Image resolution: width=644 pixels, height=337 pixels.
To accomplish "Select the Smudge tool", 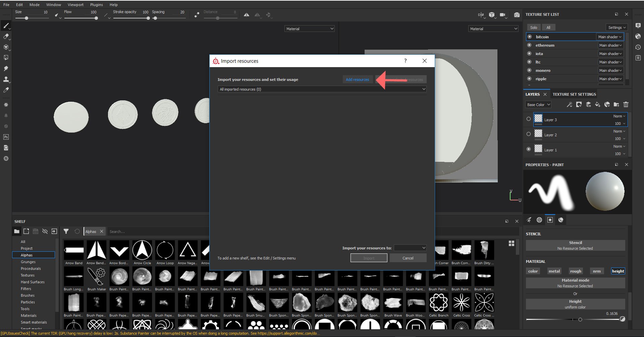I will point(6,68).
